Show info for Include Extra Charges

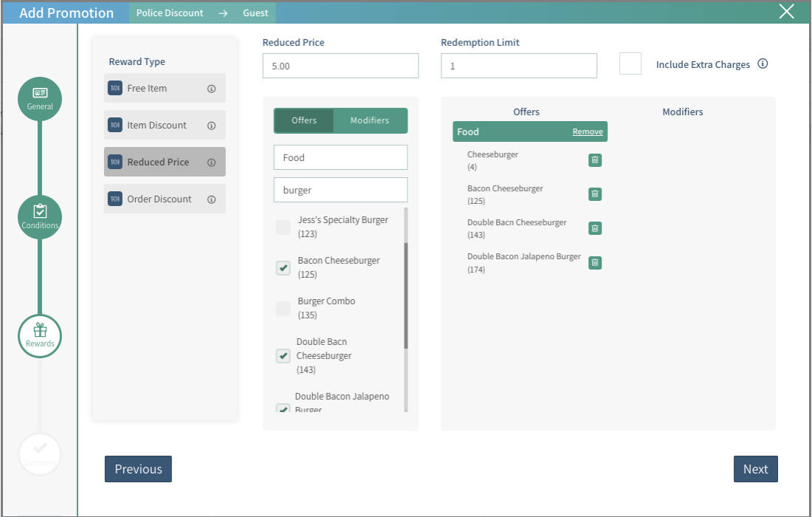pos(763,64)
